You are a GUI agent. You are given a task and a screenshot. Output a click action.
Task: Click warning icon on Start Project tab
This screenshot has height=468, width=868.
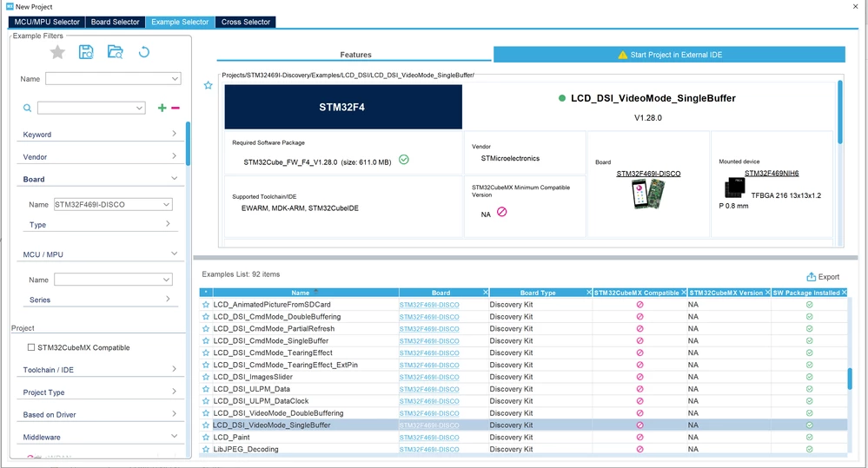click(x=623, y=55)
